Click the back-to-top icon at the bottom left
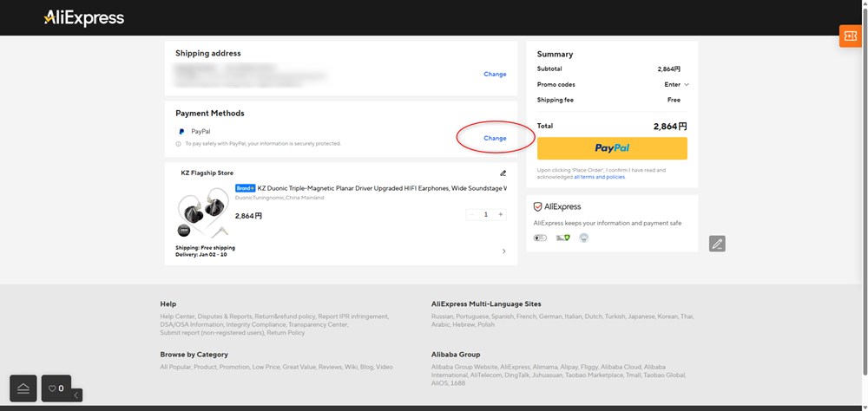 pos(23,388)
